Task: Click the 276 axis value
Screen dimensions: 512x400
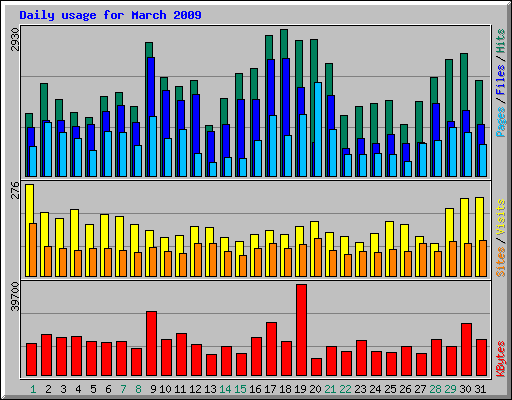Action: (15, 190)
